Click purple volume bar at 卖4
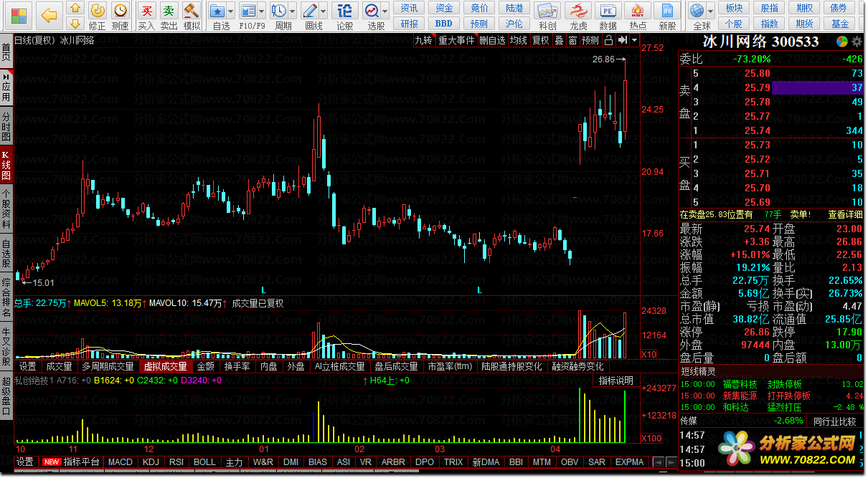The width and height of the screenshot is (868, 478). pos(818,87)
